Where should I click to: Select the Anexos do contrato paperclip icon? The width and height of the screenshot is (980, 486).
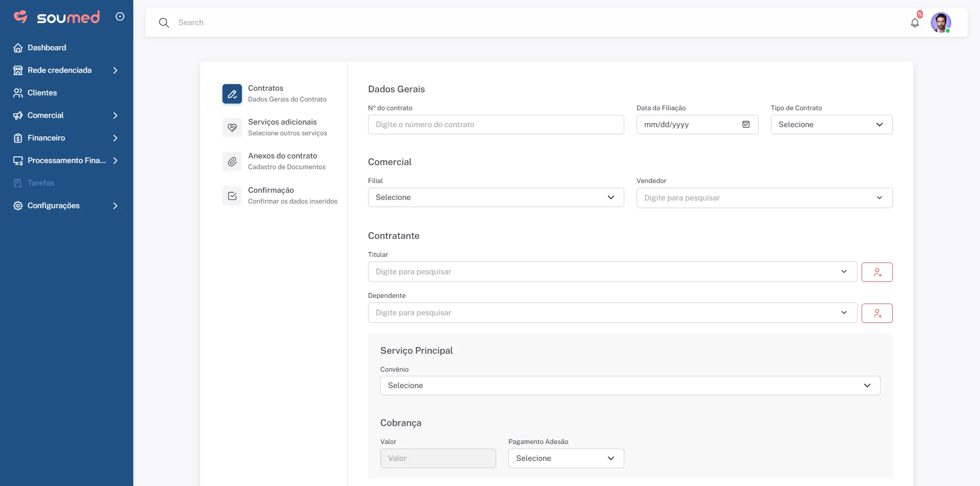point(232,161)
